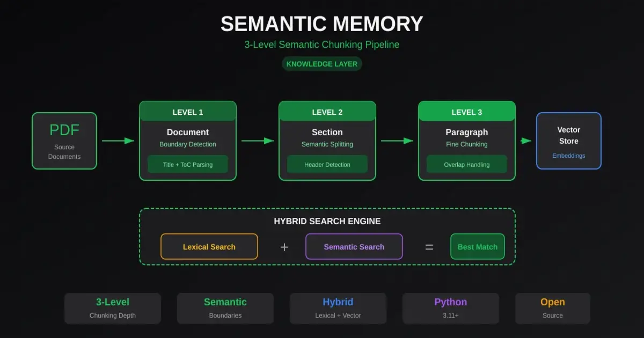
Task: Switch to the Hybrid Lexical + Vector tab
Action: pos(338,308)
